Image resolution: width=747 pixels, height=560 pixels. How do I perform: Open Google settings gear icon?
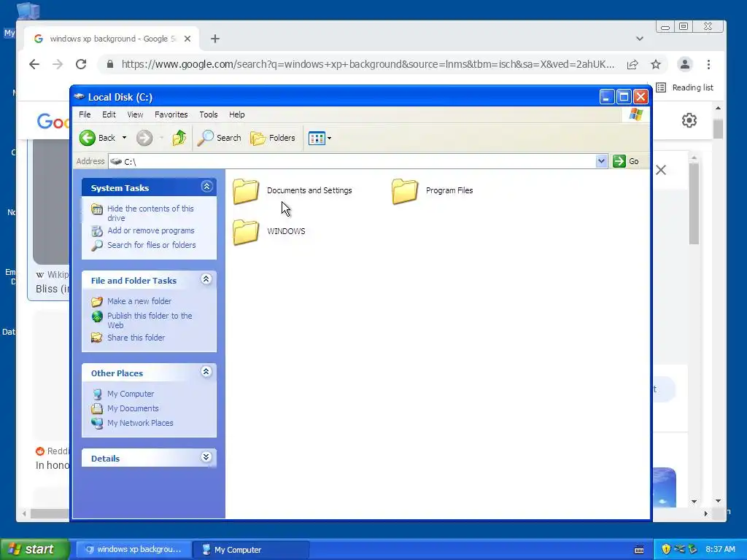point(689,120)
